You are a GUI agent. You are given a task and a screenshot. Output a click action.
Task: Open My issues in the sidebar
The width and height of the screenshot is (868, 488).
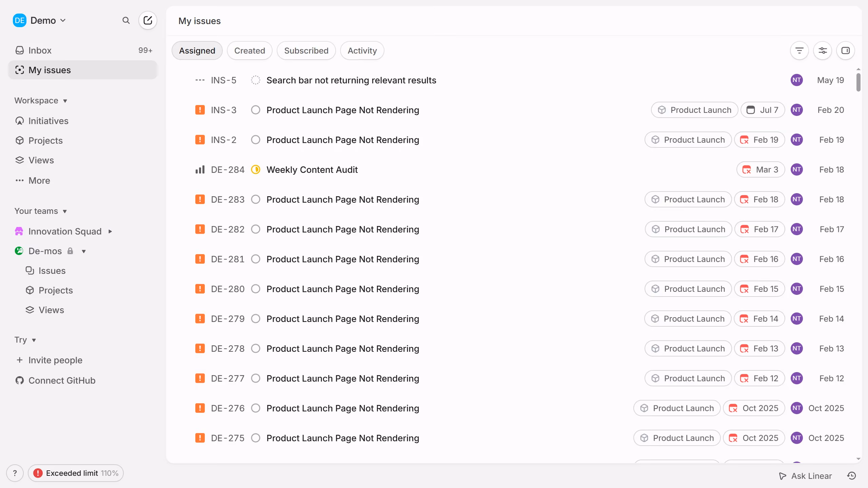[x=82, y=70]
